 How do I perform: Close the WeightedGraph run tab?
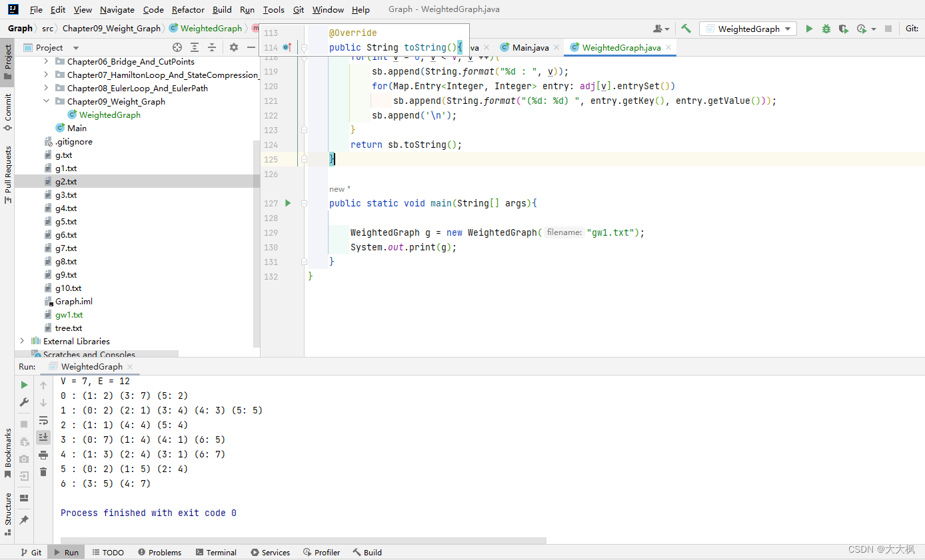click(x=130, y=367)
